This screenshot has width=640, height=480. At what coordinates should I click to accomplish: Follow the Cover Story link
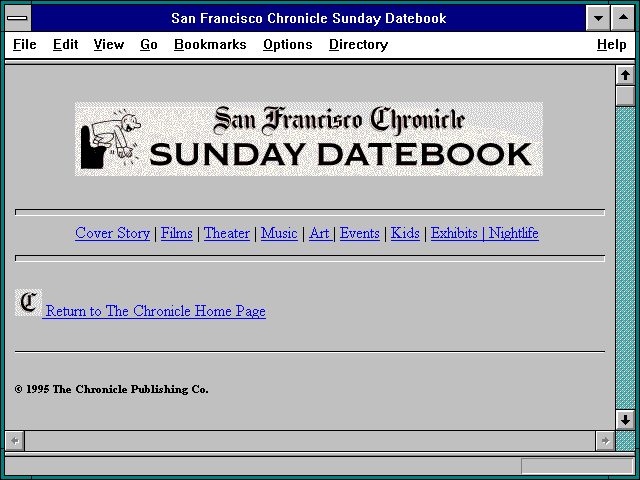[x=113, y=233]
